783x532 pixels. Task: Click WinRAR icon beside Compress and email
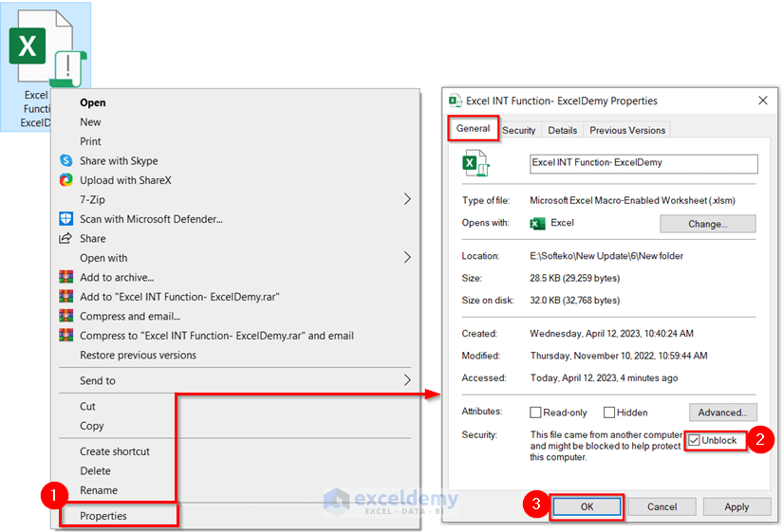pyautogui.click(x=65, y=316)
